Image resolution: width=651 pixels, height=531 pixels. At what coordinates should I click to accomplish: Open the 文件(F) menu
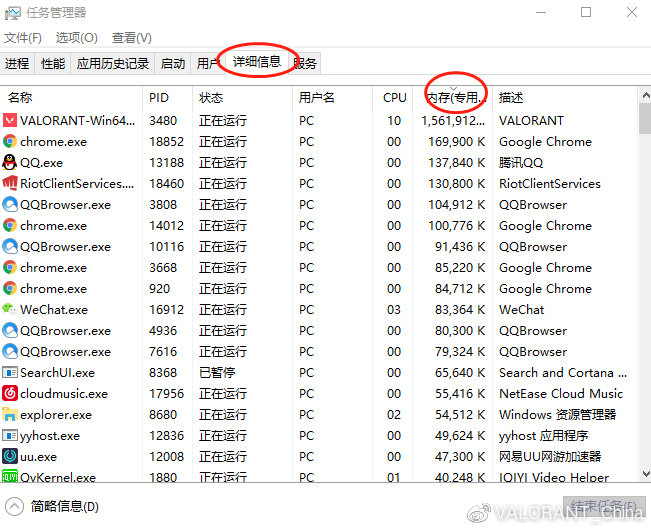click(23, 38)
